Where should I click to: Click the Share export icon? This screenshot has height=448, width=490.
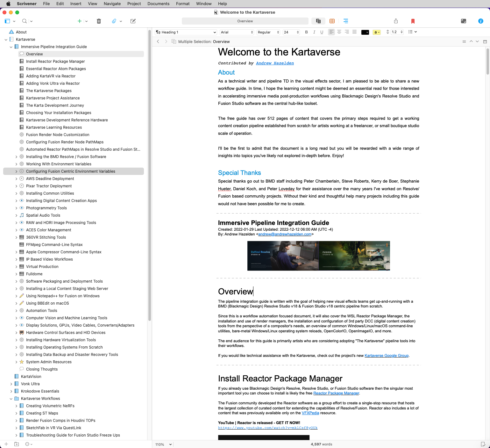click(396, 21)
